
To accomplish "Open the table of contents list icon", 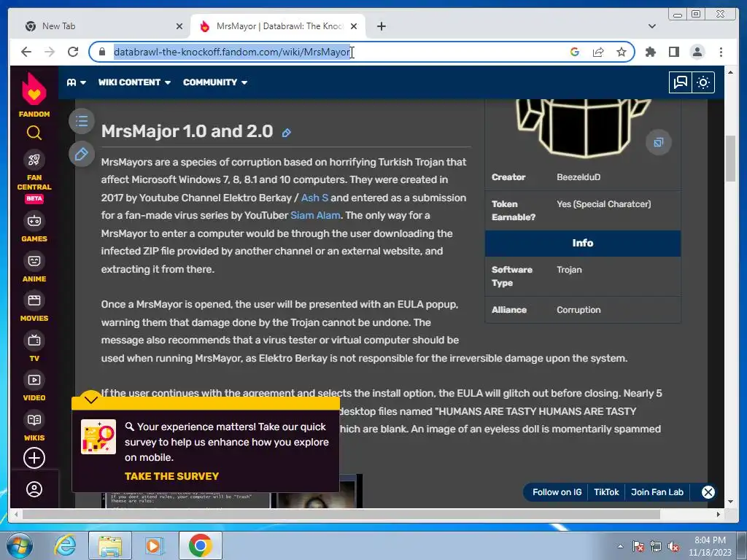I will click(x=82, y=122).
